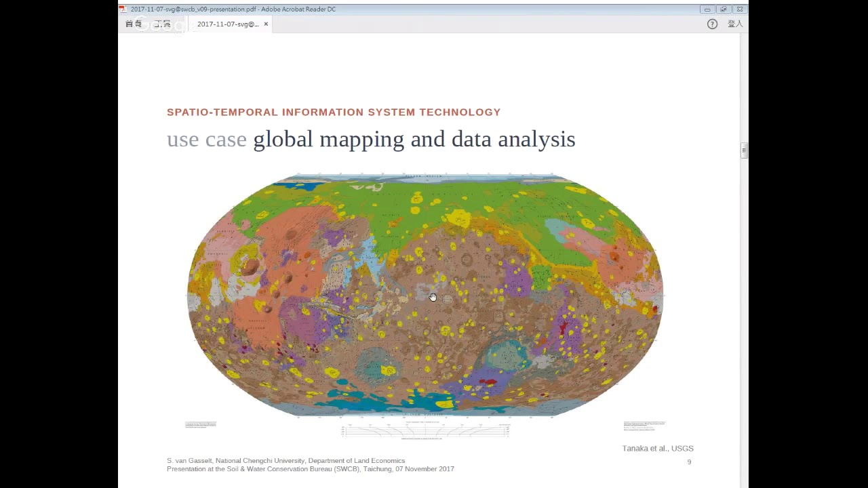This screenshot has height=488, width=868.
Task: Close the Adobe Acrobat Reader window
Action: [x=740, y=9]
